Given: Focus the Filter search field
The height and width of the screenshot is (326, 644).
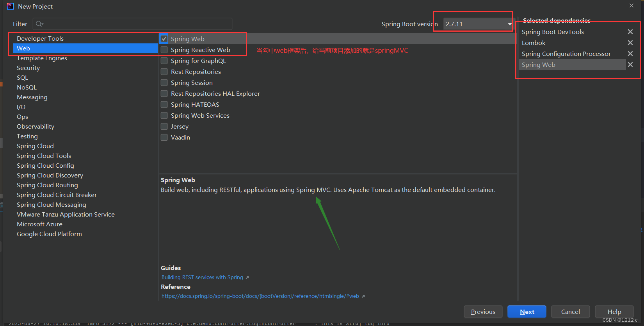Looking at the screenshot, I should (133, 24).
